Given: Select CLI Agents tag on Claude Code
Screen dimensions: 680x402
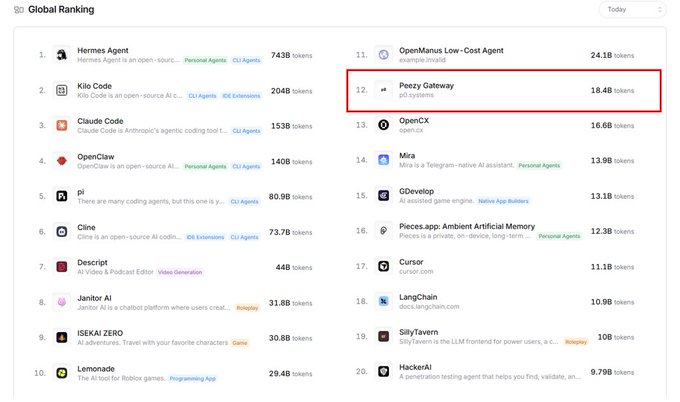Looking at the screenshot, I should point(246,131).
